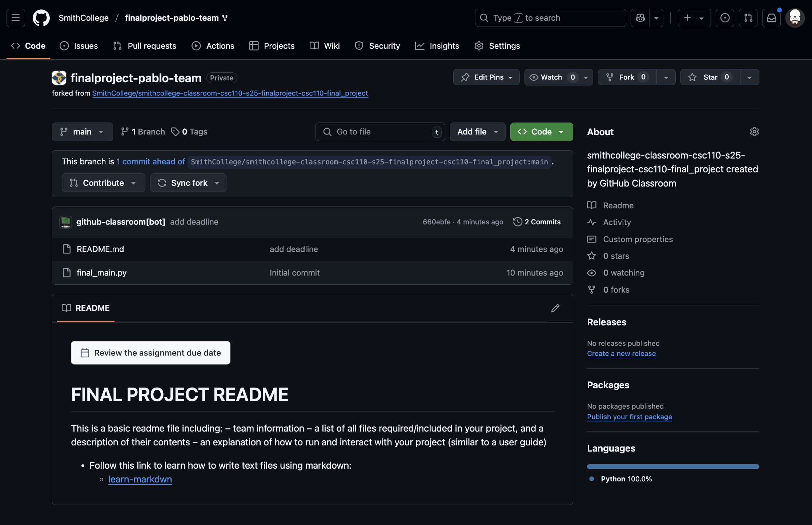812x525 pixels.
Task: Open the hamburger menu icon
Action: pyautogui.click(x=15, y=18)
